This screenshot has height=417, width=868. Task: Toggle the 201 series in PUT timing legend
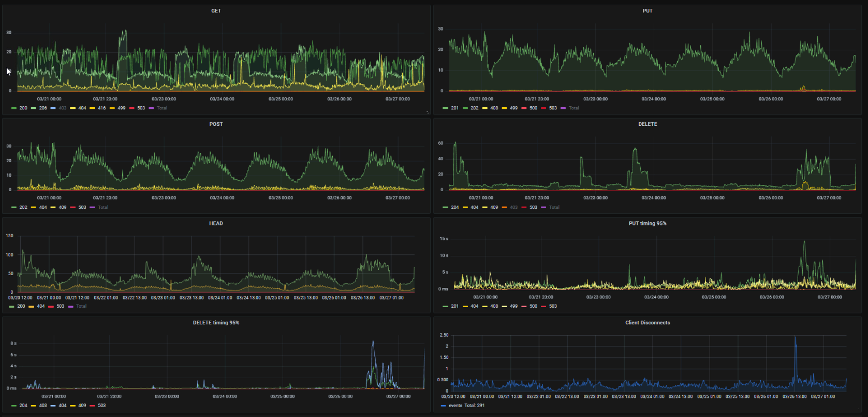pyautogui.click(x=454, y=306)
